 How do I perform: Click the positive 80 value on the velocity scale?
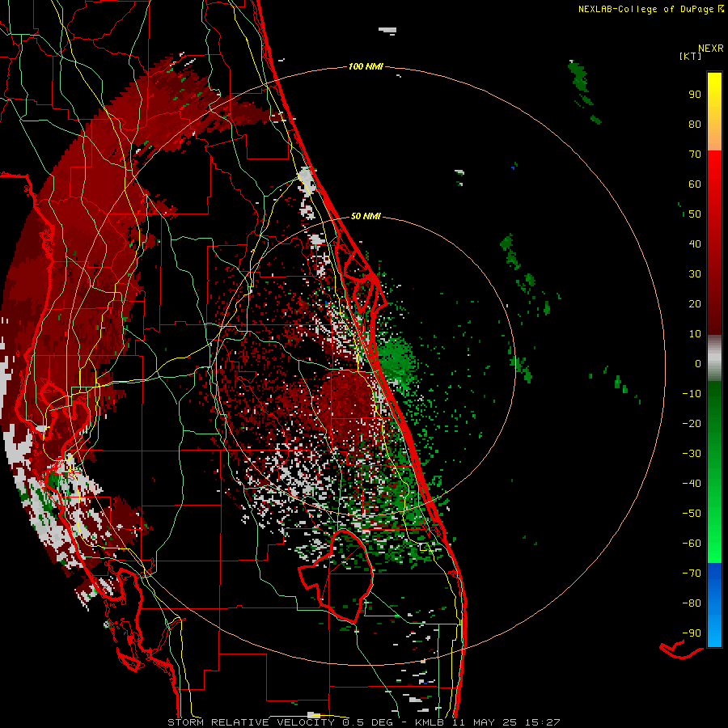pyautogui.click(x=695, y=124)
